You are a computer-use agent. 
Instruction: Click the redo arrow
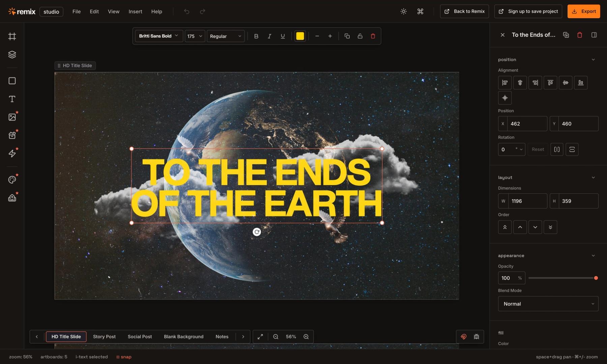coord(202,11)
